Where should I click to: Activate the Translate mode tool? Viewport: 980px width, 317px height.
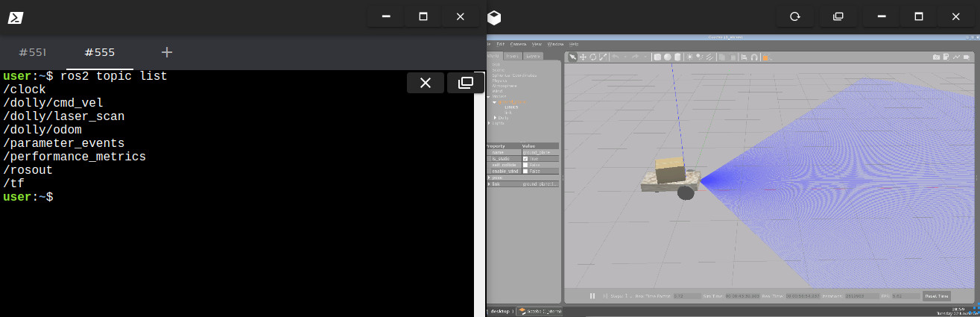(x=583, y=57)
